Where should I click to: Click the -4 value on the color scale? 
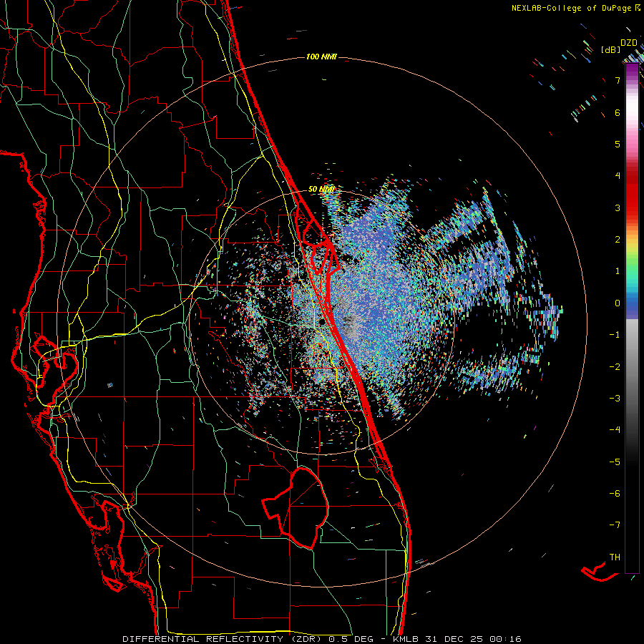point(615,430)
